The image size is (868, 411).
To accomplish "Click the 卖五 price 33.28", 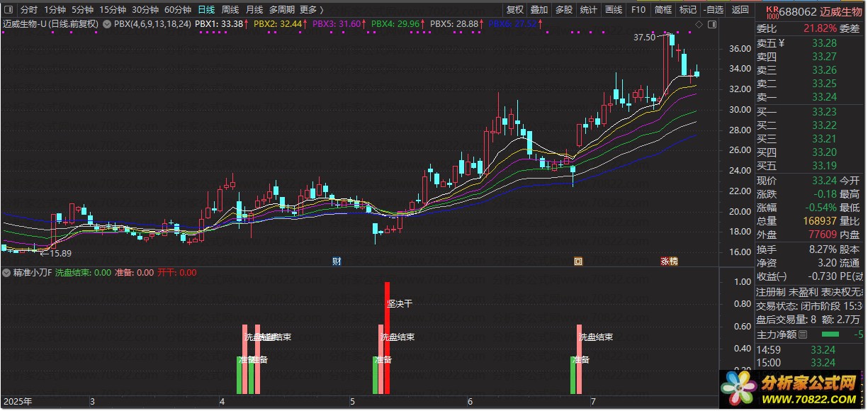I will tap(824, 43).
